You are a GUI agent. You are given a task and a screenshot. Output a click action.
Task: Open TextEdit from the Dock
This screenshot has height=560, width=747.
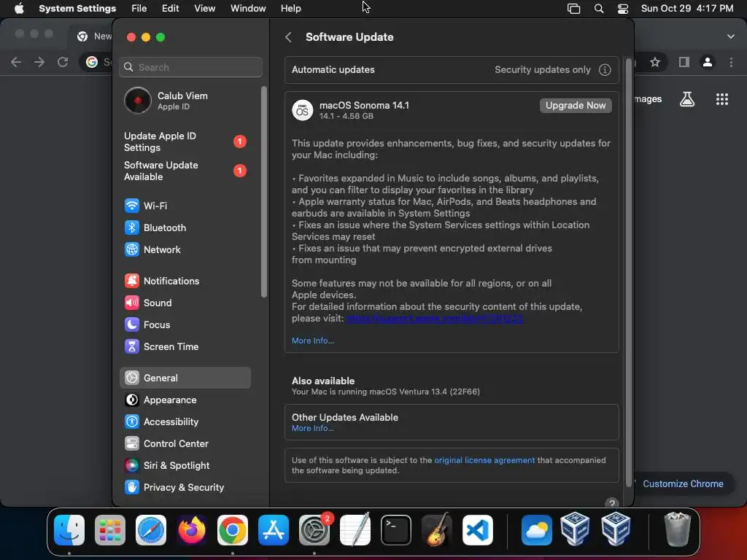point(355,530)
